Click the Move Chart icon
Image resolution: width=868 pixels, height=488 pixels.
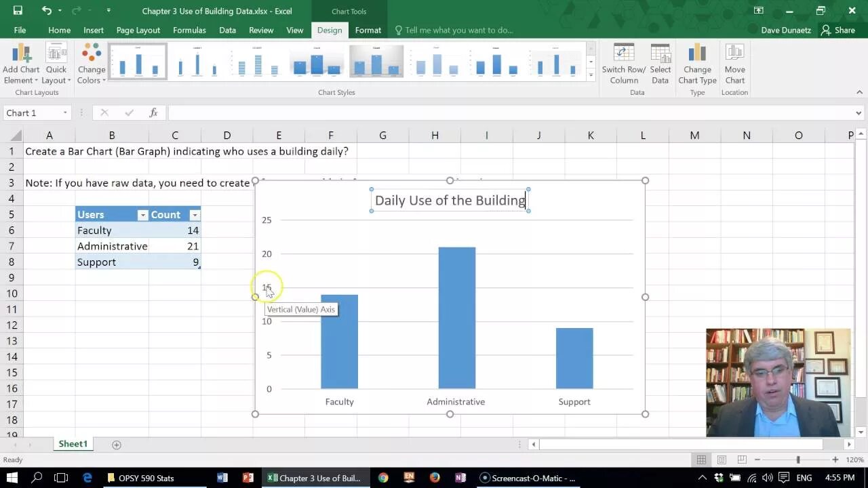[735, 65]
